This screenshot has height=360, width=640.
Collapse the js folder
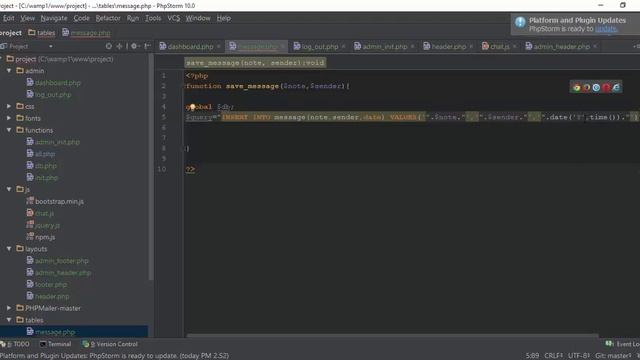pyautogui.click(x=9, y=189)
